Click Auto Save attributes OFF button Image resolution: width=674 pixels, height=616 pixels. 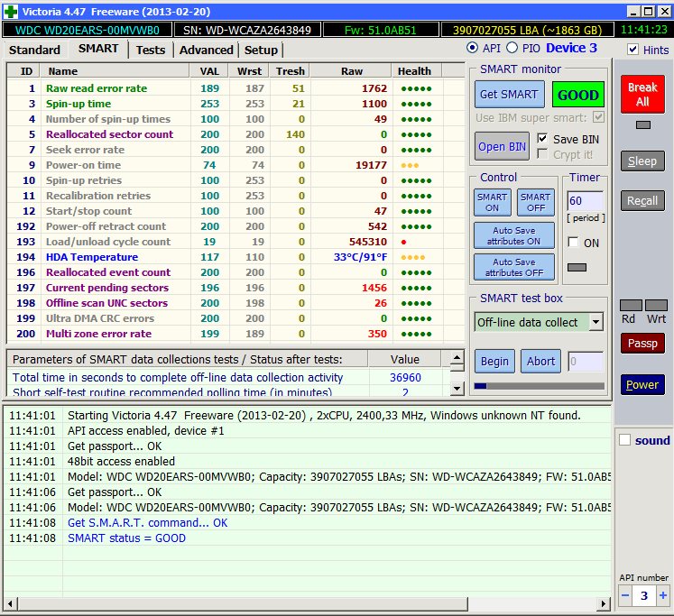coord(514,267)
